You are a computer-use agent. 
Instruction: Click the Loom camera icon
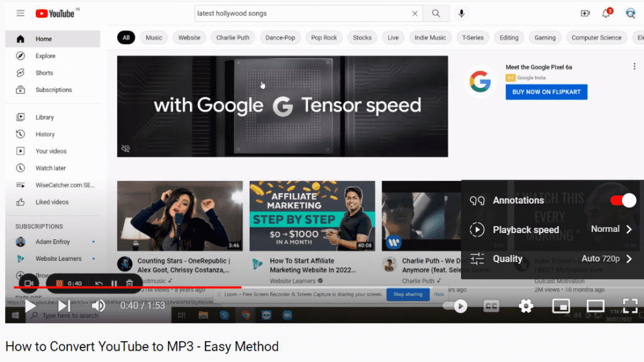(29, 283)
